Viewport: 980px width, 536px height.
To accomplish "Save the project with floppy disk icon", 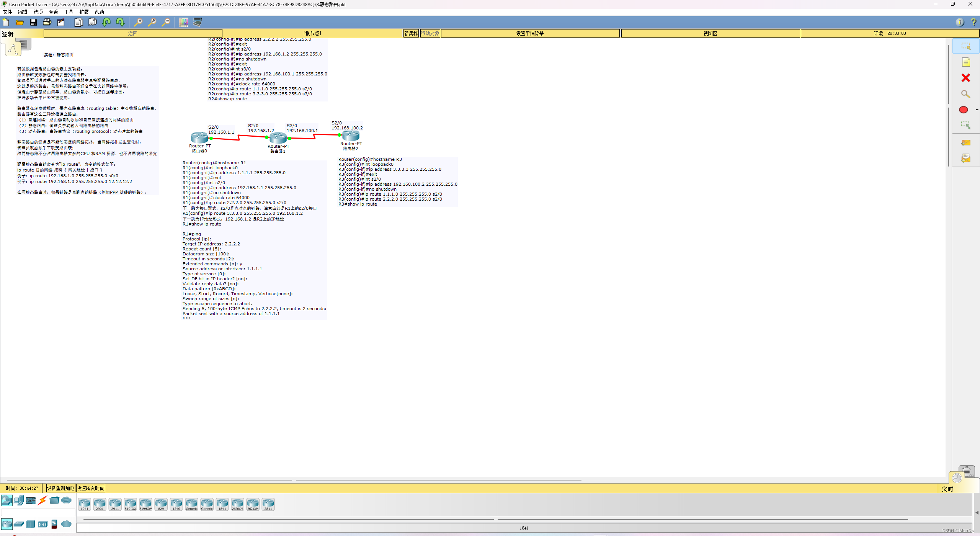I will coord(33,22).
